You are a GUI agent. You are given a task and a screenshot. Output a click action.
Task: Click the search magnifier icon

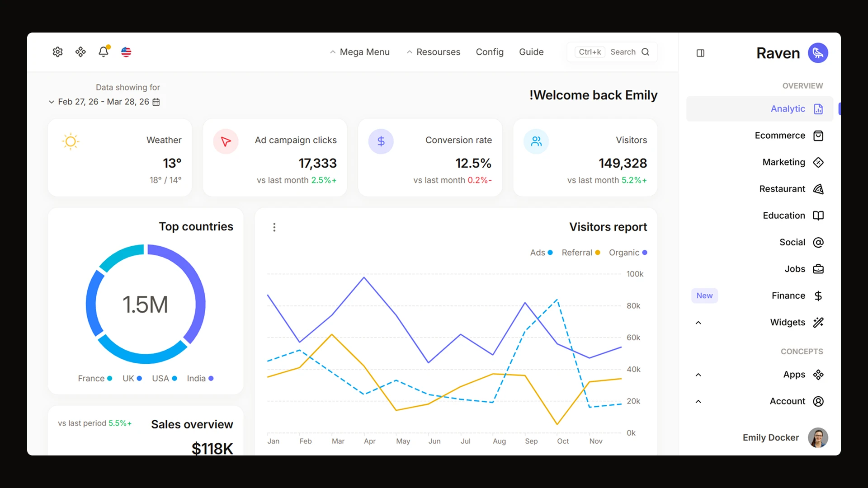point(646,52)
